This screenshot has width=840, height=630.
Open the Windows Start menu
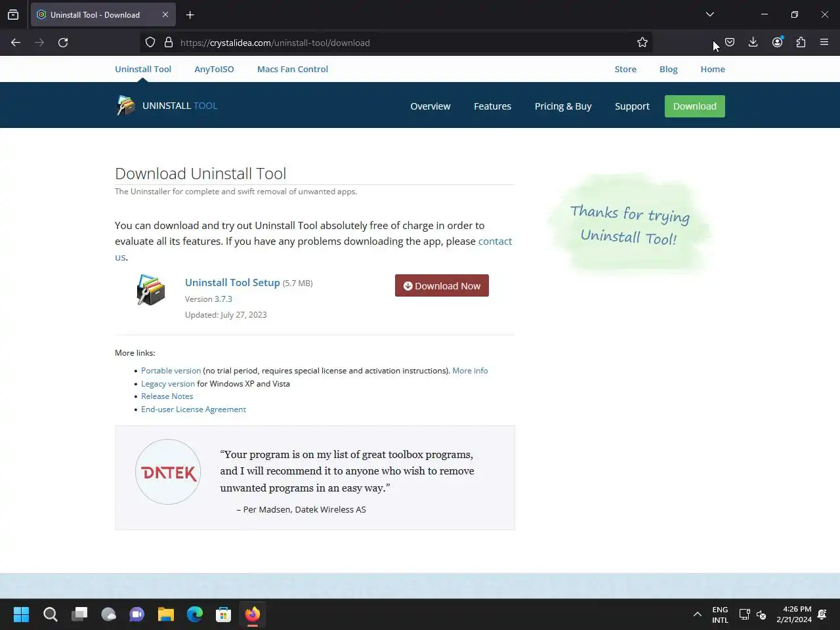pos(22,614)
